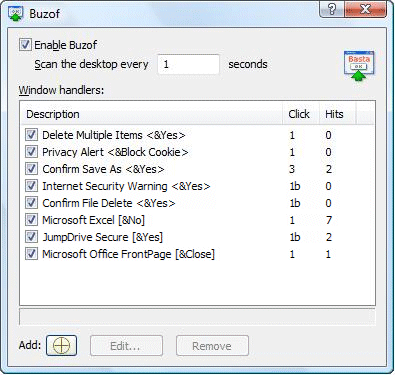
Task: Sort by the Click column header
Action: 301,114
